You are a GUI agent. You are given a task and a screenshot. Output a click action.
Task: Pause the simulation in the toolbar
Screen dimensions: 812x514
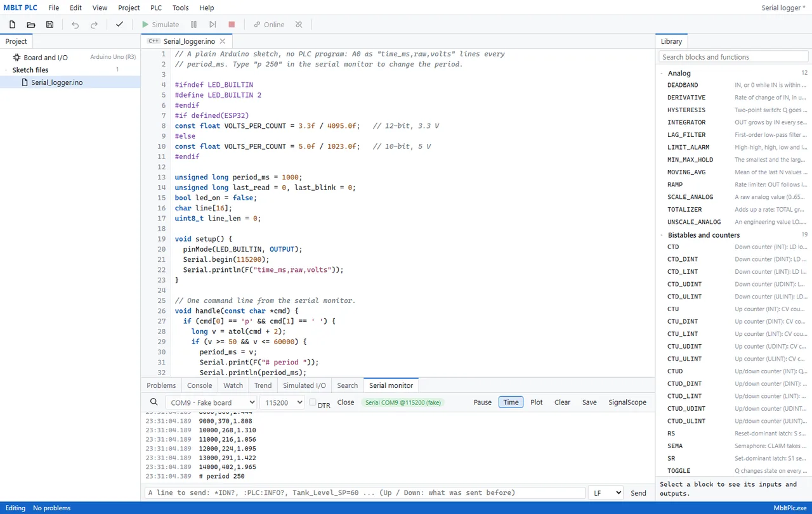193,25
